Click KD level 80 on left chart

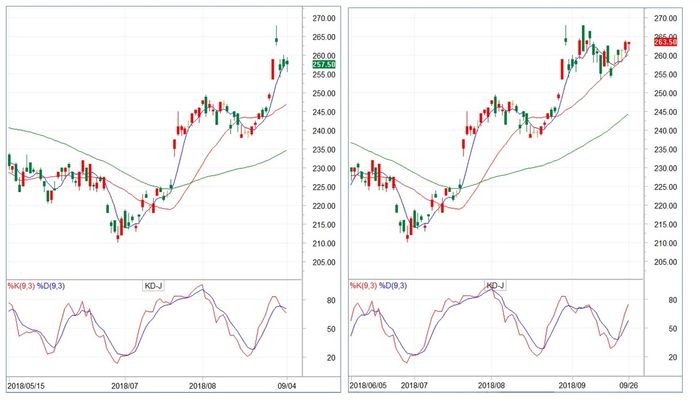pyautogui.click(x=331, y=301)
